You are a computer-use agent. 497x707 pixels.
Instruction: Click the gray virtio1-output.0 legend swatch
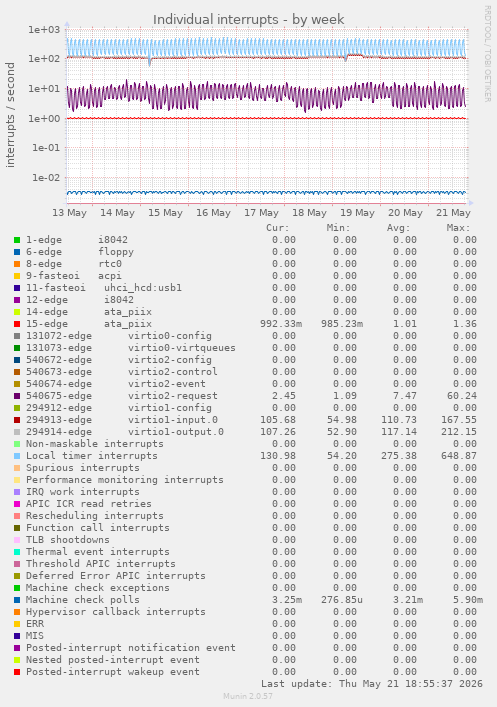(x=17, y=432)
